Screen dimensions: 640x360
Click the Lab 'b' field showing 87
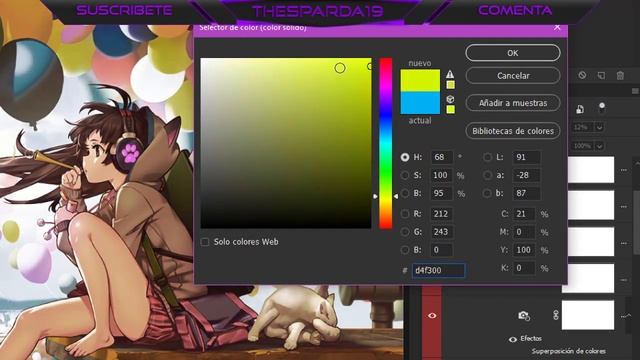pos(527,193)
